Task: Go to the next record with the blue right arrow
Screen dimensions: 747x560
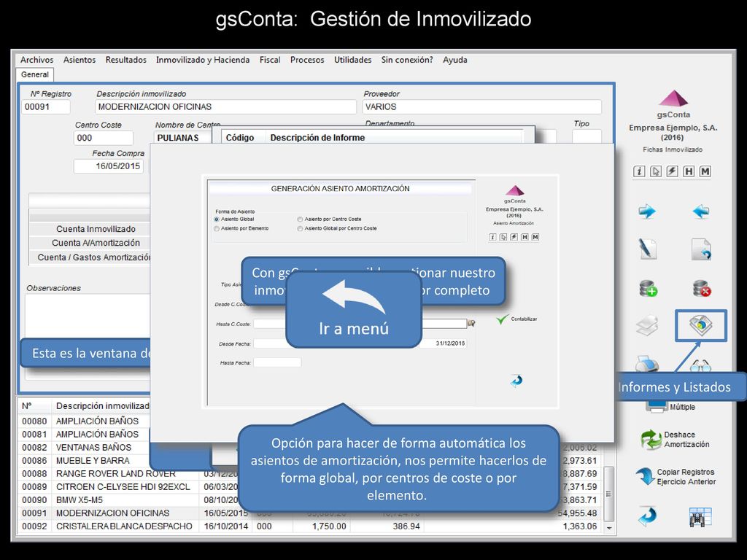Action: pyautogui.click(x=647, y=211)
